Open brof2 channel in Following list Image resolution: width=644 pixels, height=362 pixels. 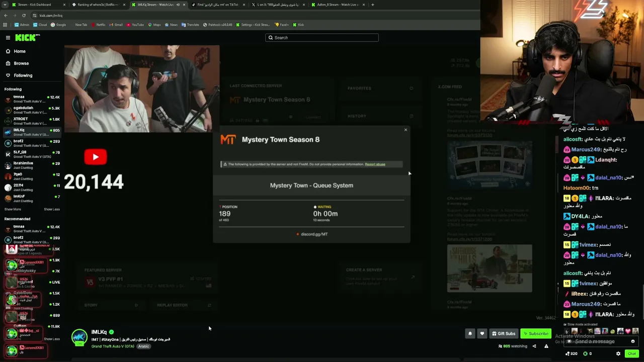coord(32,143)
